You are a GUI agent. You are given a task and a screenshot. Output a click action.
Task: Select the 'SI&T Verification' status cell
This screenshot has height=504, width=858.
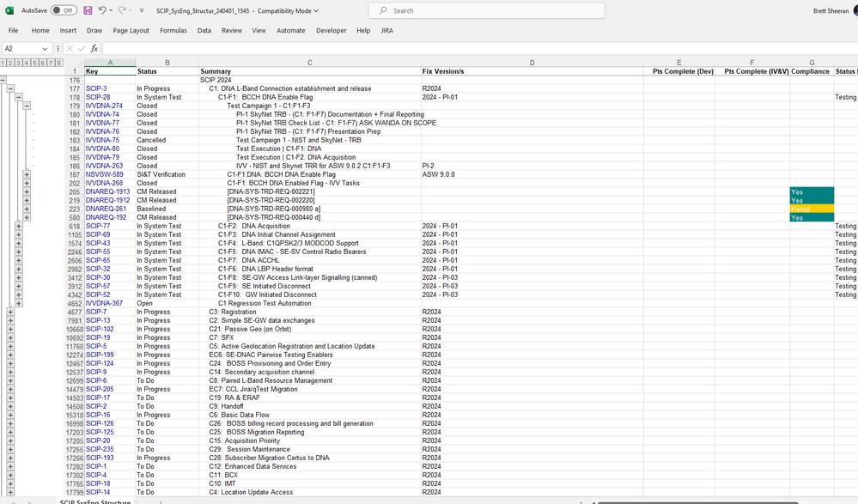point(167,174)
